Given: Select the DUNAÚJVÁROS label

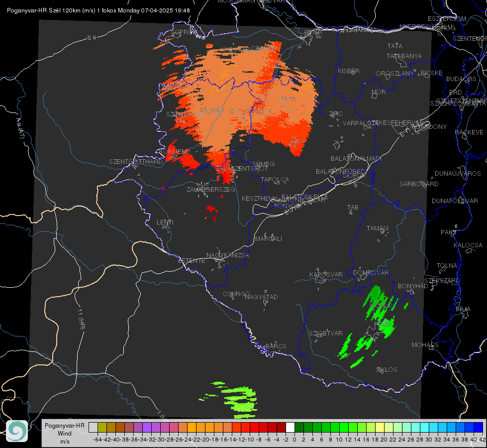Looking at the screenshot, I should 458,174.
